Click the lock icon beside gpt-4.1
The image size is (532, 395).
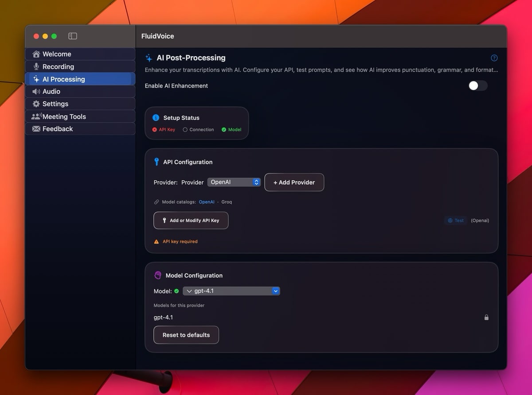(486, 318)
